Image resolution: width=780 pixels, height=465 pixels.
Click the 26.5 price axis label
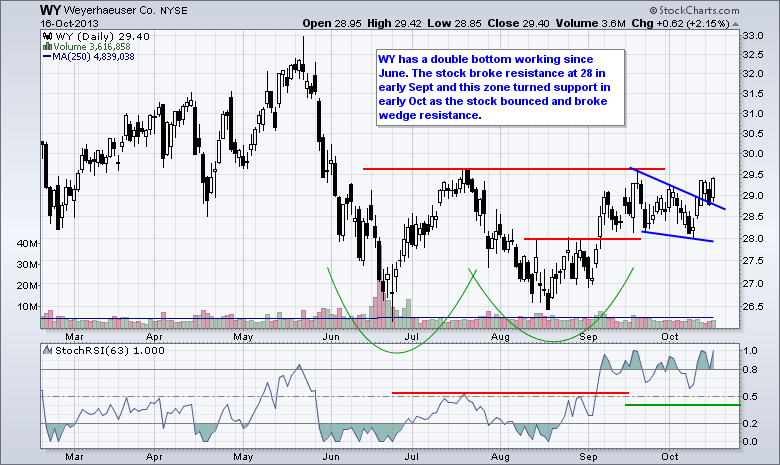[x=753, y=306]
